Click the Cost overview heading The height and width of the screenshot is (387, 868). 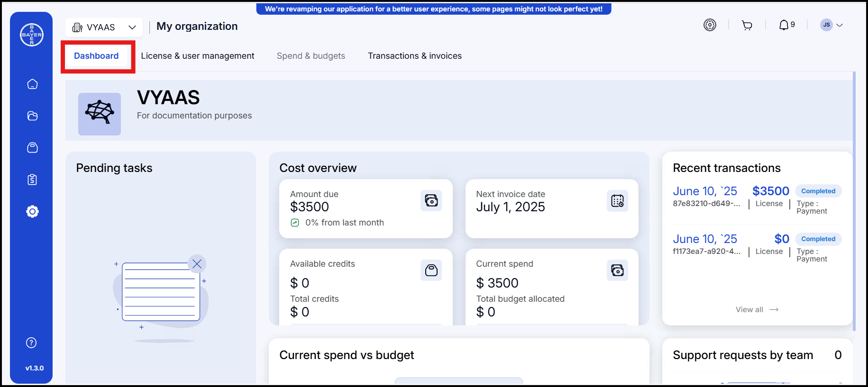click(x=318, y=168)
